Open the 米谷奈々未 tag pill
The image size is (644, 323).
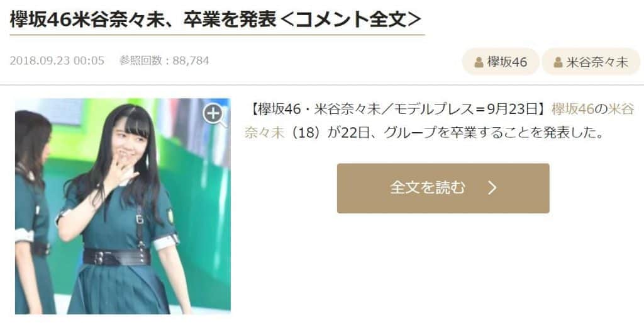(x=591, y=62)
